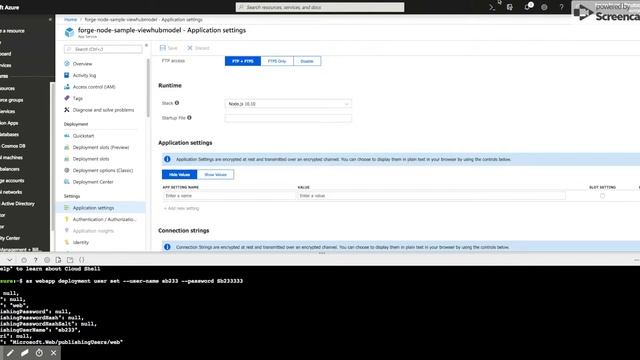Click the Quickstart icon

[67, 136]
